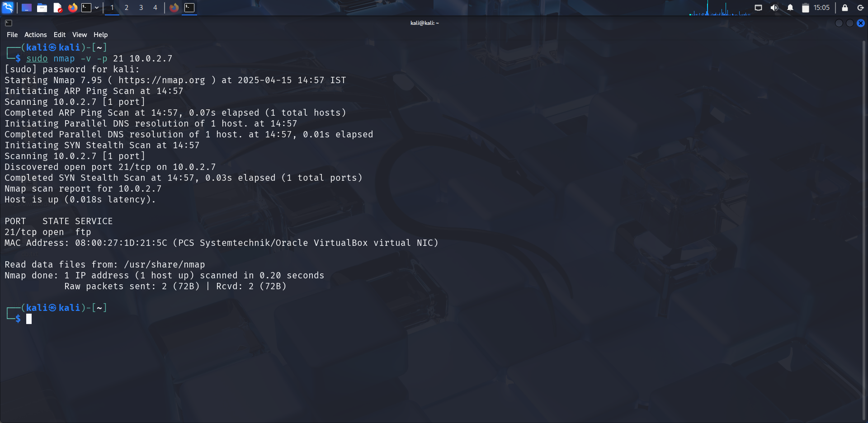This screenshot has height=423, width=868.
Task: Close the terminal window
Action: [x=861, y=23]
